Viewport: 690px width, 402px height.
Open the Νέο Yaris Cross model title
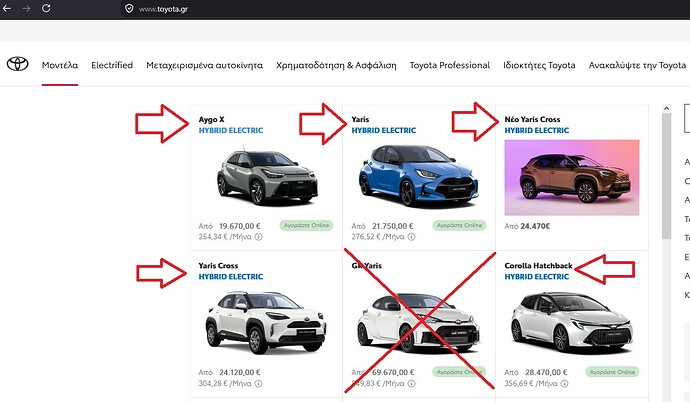[x=532, y=119]
